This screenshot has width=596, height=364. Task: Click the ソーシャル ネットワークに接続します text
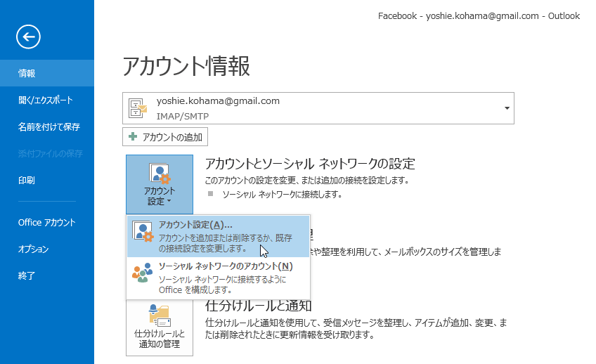pyautogui.click(x=282, y=195)
